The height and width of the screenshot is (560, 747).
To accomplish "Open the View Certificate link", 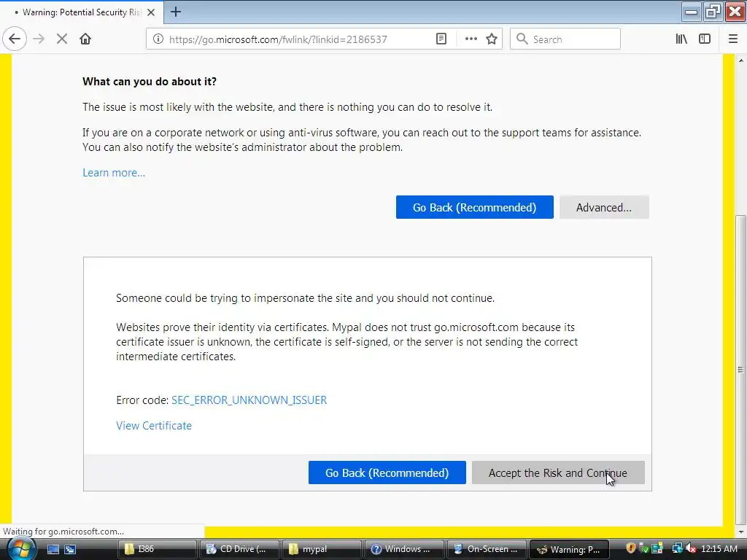I will (154, 426).
